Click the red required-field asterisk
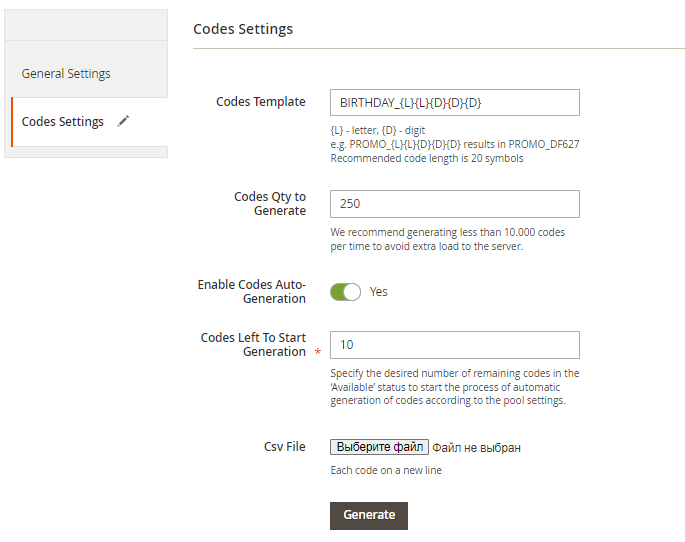This screenshot has height=542, width=685. click(x=318, y=352)
